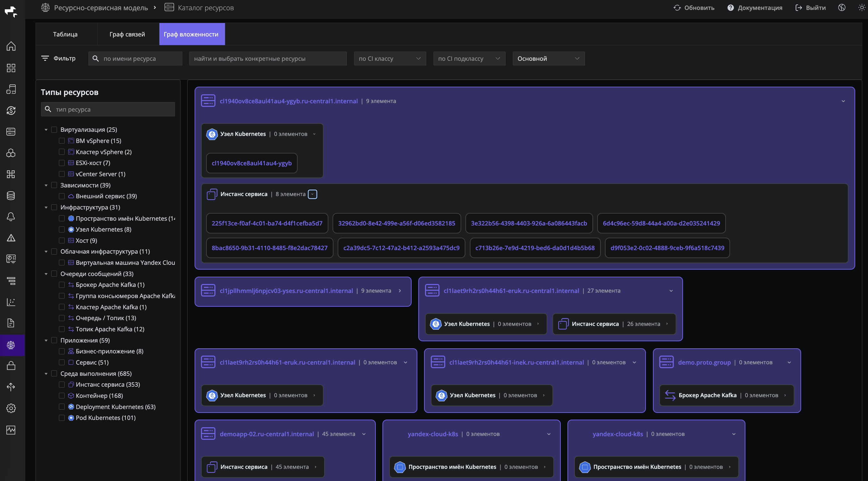Open the document sidebar icon

coord(11,323)
